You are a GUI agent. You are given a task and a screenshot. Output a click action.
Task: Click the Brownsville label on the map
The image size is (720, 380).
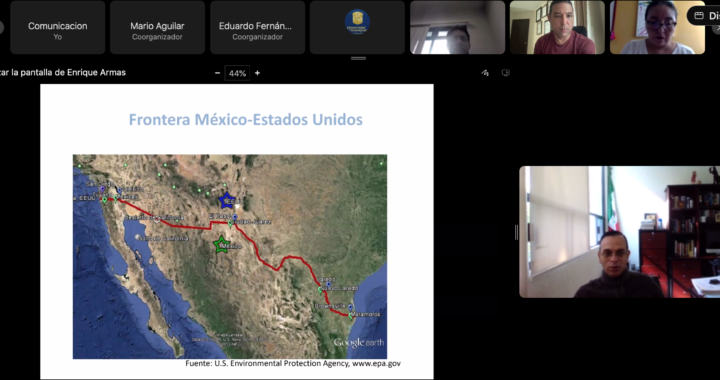tap(330, 306)
